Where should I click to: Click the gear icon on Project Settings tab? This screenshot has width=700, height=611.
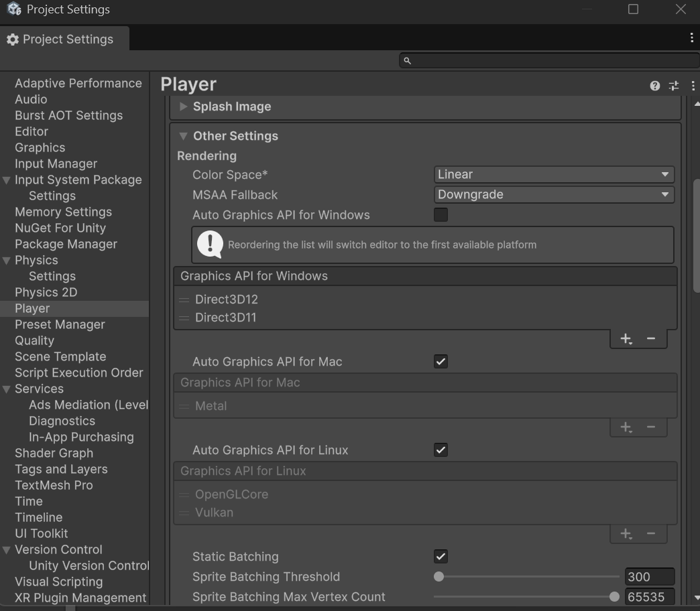(x=13, y=40)
